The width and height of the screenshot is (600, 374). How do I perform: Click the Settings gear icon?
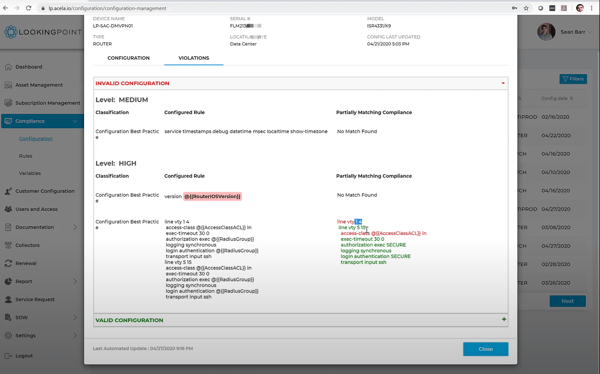(8, 335)
